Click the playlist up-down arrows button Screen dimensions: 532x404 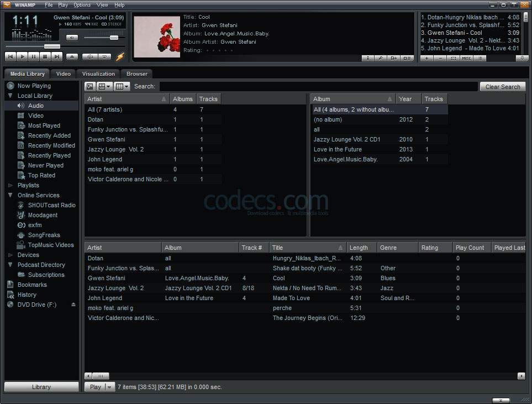coord(522,58)
